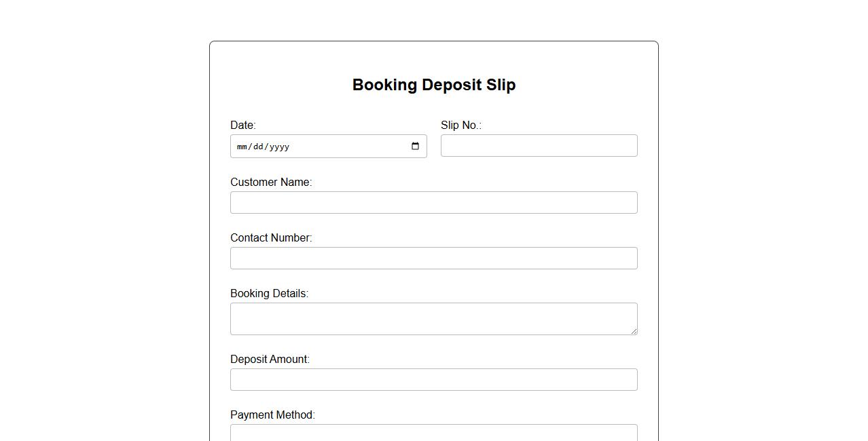Click the month segment of the Date field
This screenshot has height=441, width=868.
pos(242,147)
